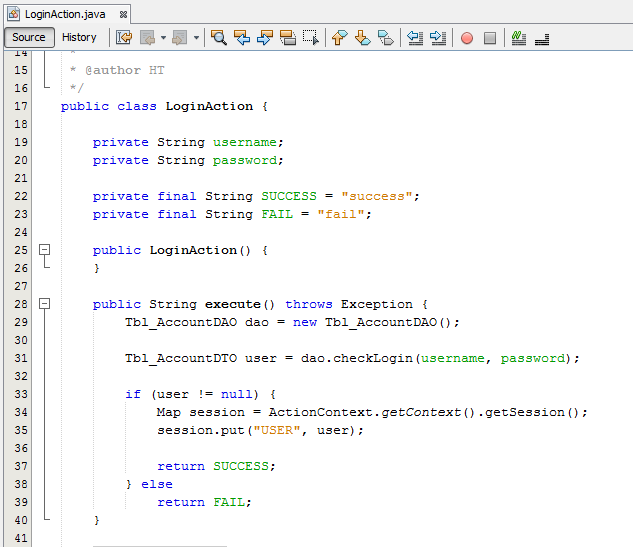633x547 pixels.
Task: Click the "fail" string literal
Action: coord(341,214)
